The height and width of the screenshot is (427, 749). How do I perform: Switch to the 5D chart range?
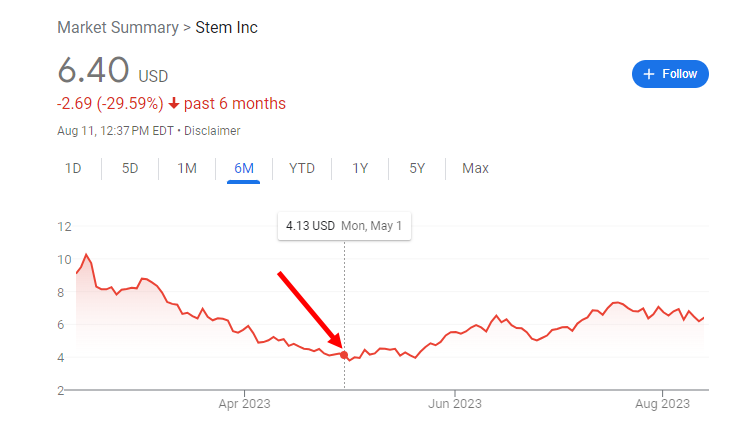pos(130,168)
